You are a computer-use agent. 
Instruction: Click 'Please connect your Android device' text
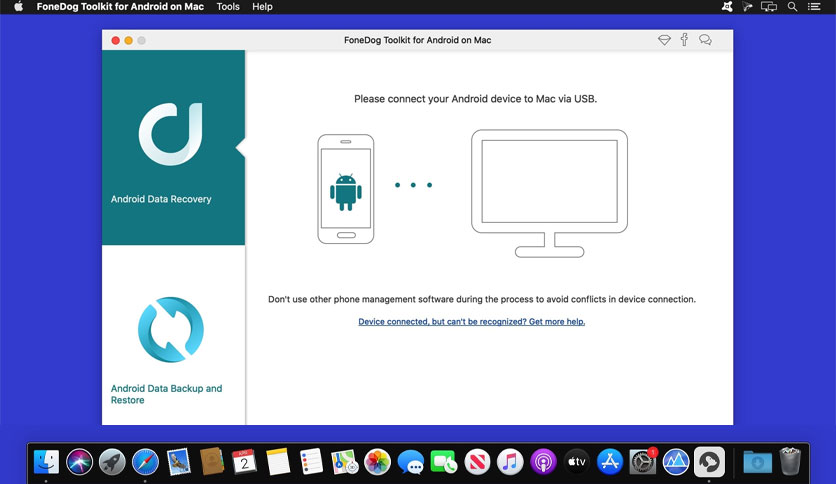coord(476,99)
